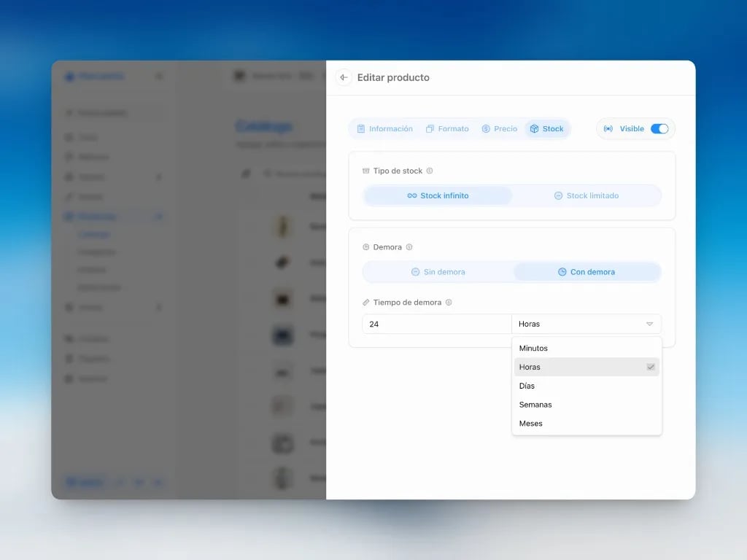Pick Minutos from the unit list
The height and width of the screenshot is (560, 747).
[587, 348]
